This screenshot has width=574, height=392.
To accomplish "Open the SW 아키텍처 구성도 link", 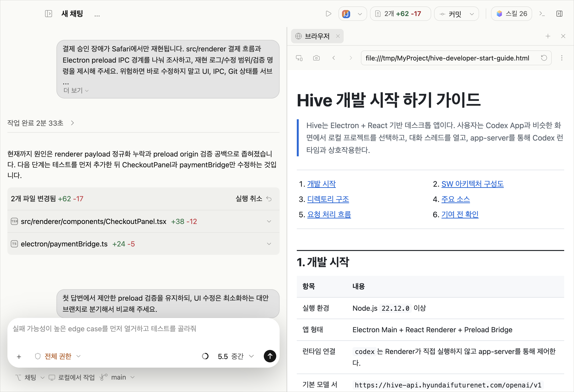I will (x=472, y=184).
